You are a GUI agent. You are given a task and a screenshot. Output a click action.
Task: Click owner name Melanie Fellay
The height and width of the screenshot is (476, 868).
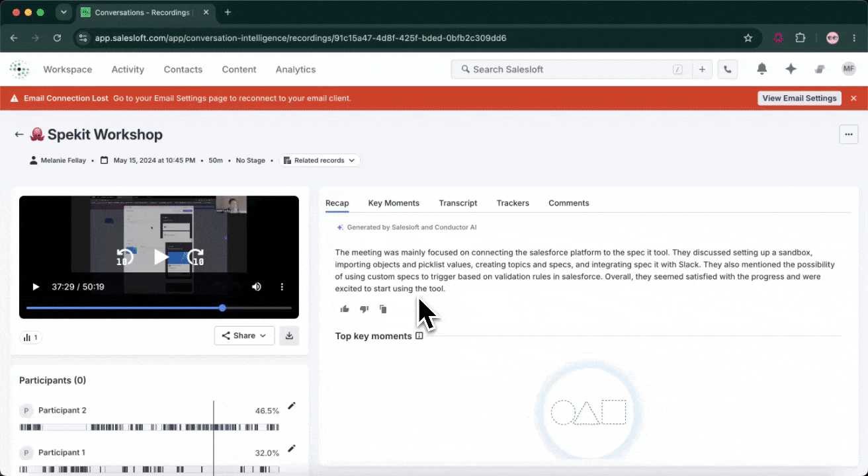64,160
